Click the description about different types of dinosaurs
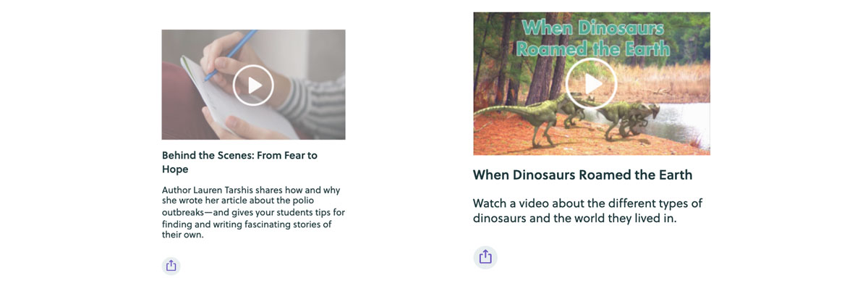Screen dimensions: 868x286 tap(587, 211)
